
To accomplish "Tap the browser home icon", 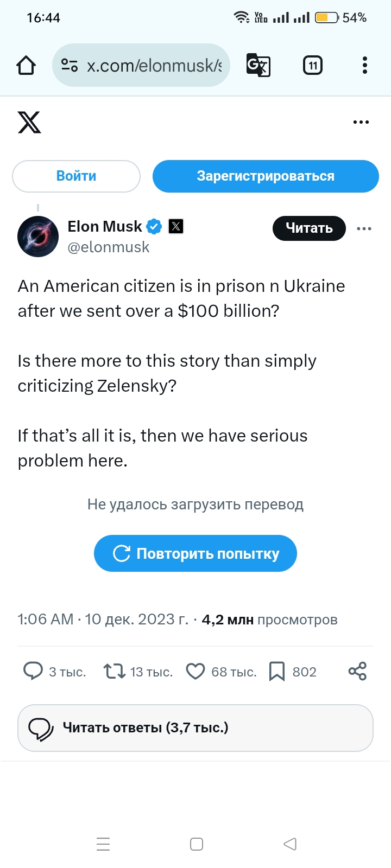I will pos(26,66).
